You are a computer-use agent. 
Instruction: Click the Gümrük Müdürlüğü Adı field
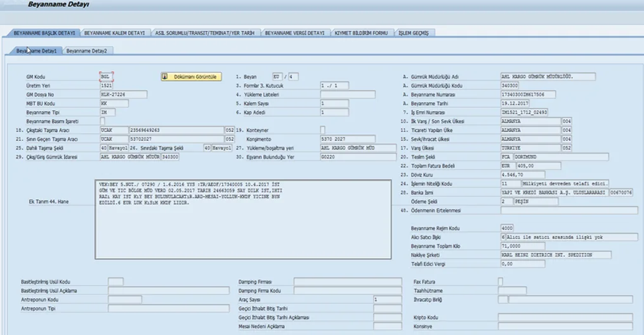pos(548,77)
